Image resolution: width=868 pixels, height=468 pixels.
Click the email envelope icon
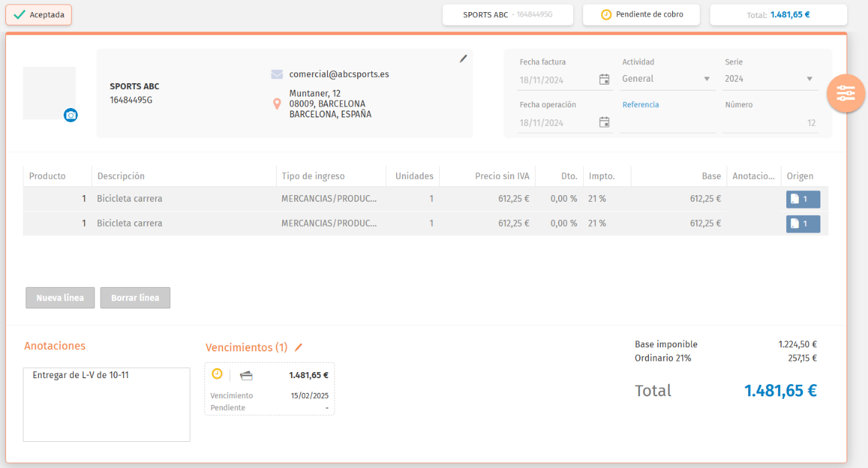277,74
